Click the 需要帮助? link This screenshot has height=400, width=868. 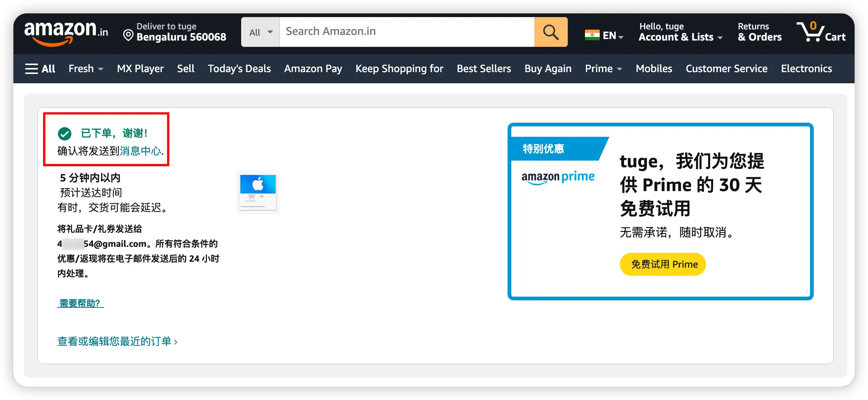tap(80, 303)
